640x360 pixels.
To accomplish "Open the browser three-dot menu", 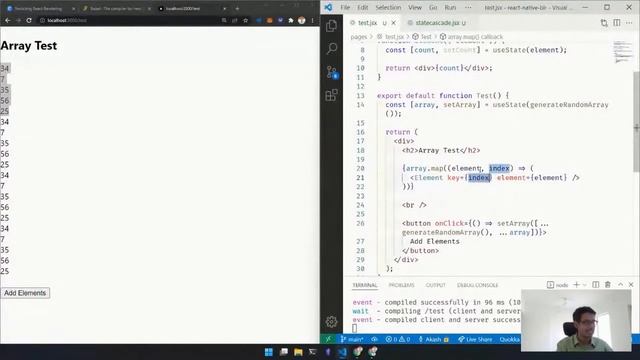I will click(313, 20).
